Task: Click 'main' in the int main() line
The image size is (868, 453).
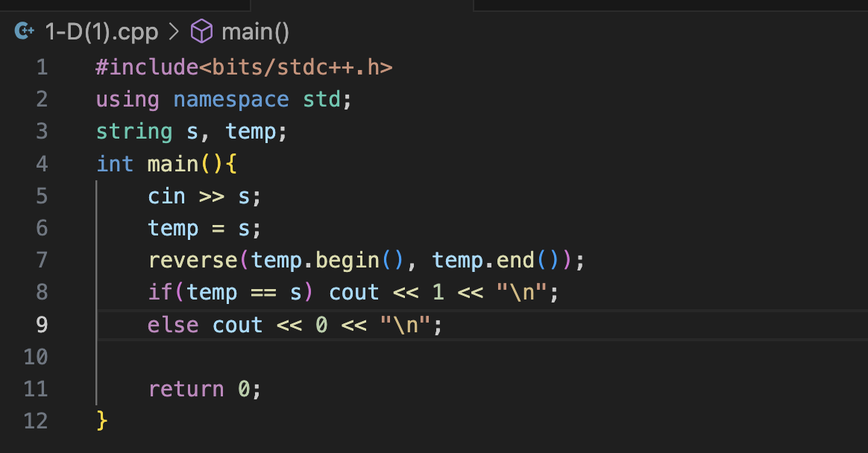Action: [x=173, y=164]
